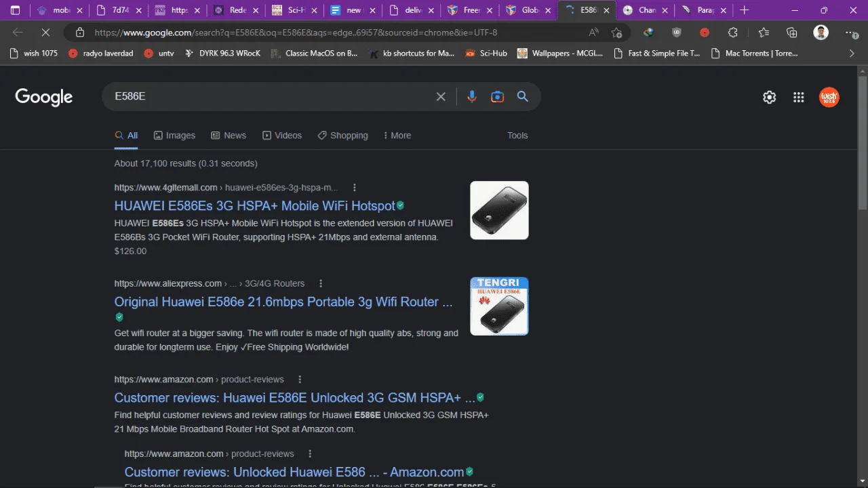Clear the search query with X
The width and height of the screenshot is (868, 488).
[441, 97]
